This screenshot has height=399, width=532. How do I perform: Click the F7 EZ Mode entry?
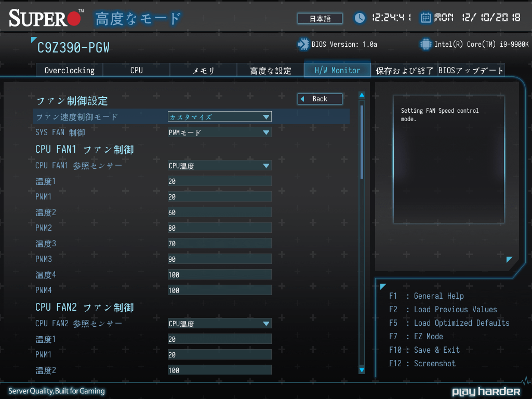pos(416,337)
